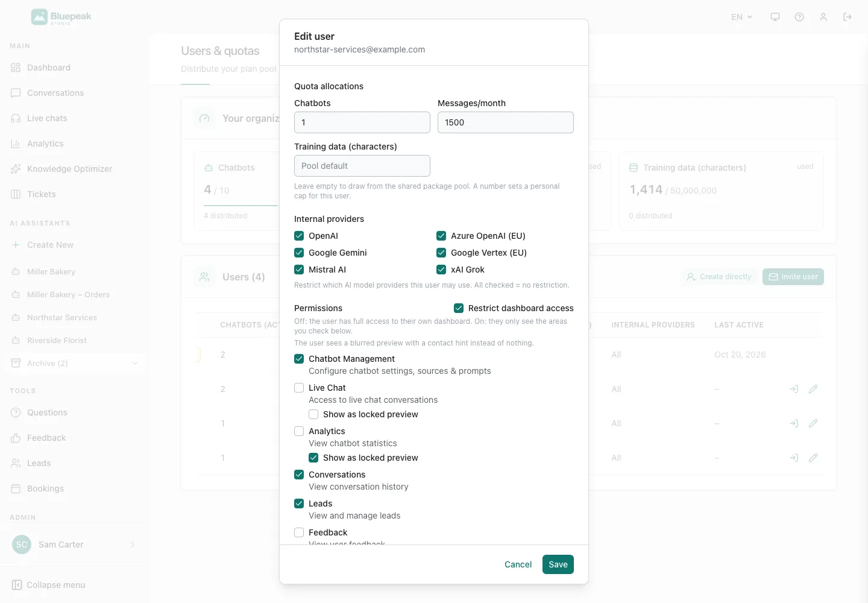Select the Riverside Florist chatbot icon
868x603 pixels.
click(16, 341)
